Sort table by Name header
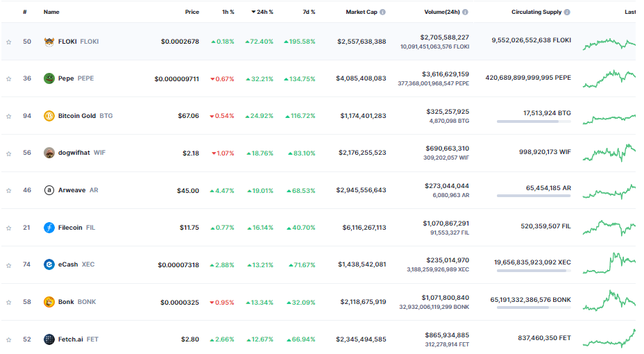 click(x=51, y=12)
